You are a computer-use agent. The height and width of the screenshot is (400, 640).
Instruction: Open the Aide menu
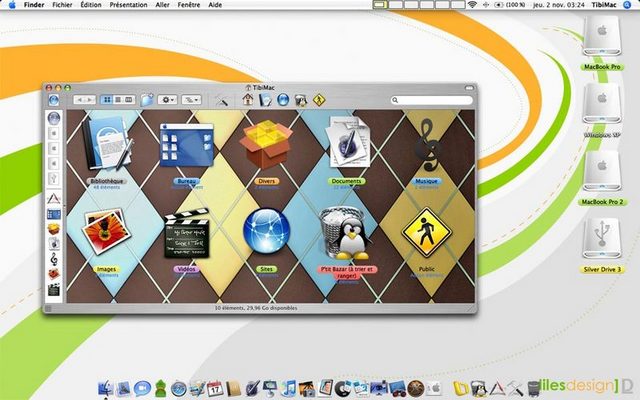pos(215,5)
